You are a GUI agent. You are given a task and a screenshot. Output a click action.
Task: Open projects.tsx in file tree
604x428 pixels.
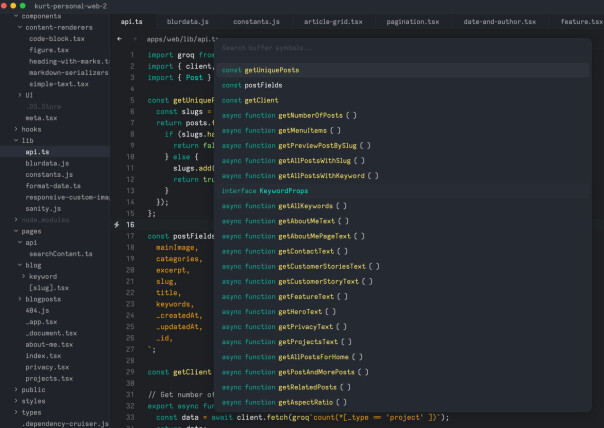coord(49,378)
